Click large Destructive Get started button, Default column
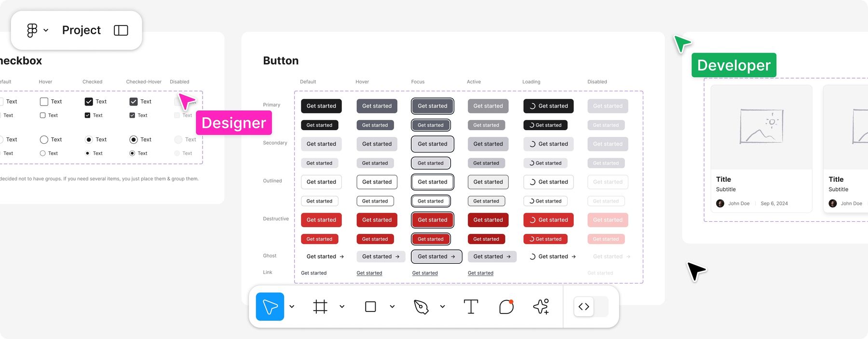 [321, 220]
